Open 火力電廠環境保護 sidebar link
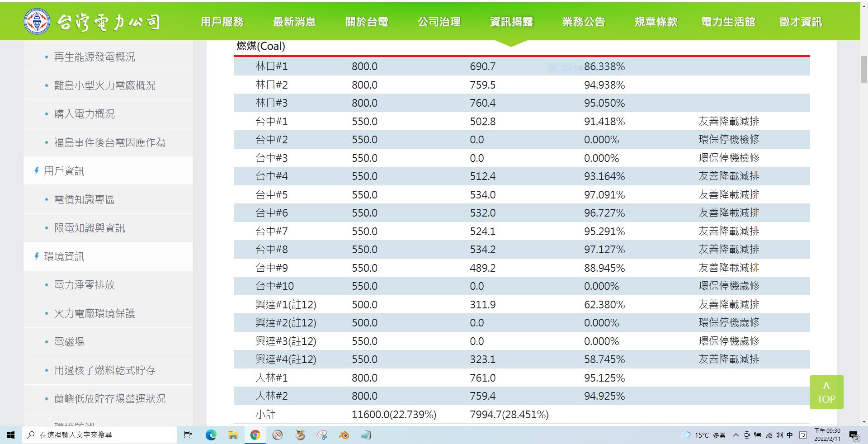This screenshot has height=444, width=868. pyautogui.click(x=94, y=313)
